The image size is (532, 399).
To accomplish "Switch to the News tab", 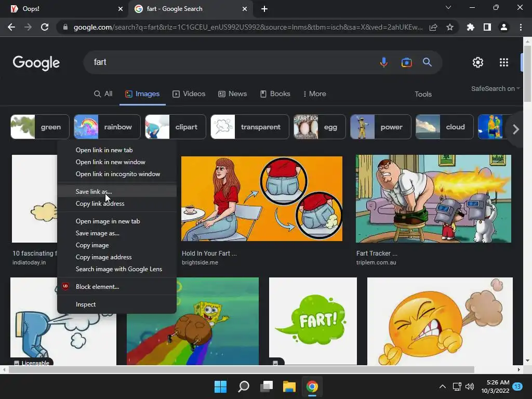I will click(232, 94).
